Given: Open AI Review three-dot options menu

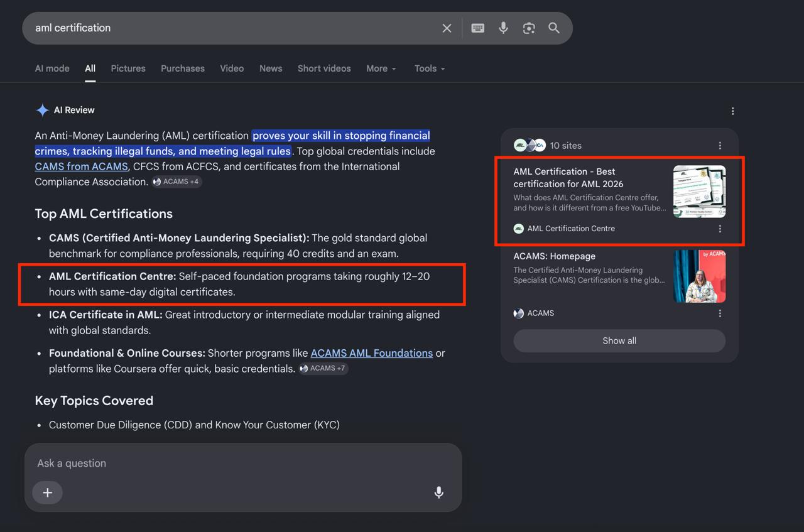Looking at the screenshot, I should click(732, 111).
